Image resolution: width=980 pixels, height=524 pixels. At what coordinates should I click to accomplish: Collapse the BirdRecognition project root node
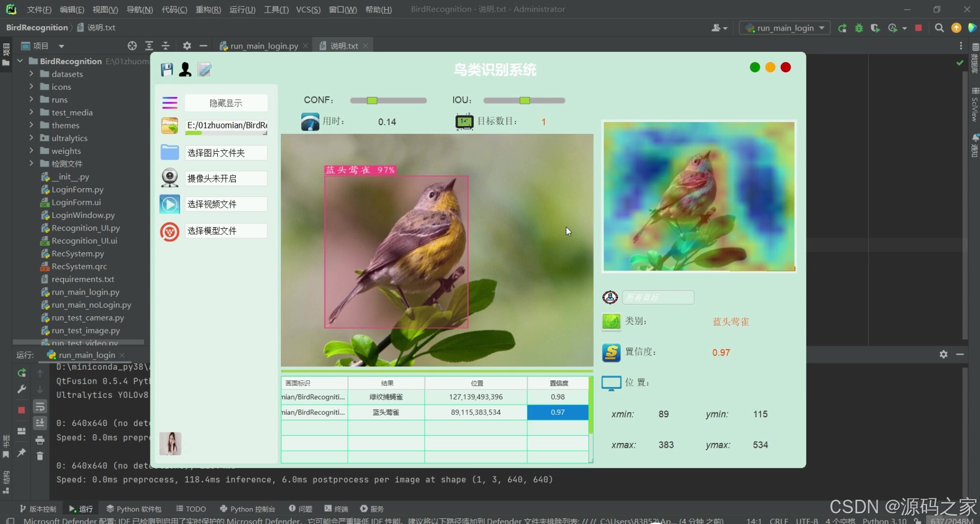[x=19, y=61]
